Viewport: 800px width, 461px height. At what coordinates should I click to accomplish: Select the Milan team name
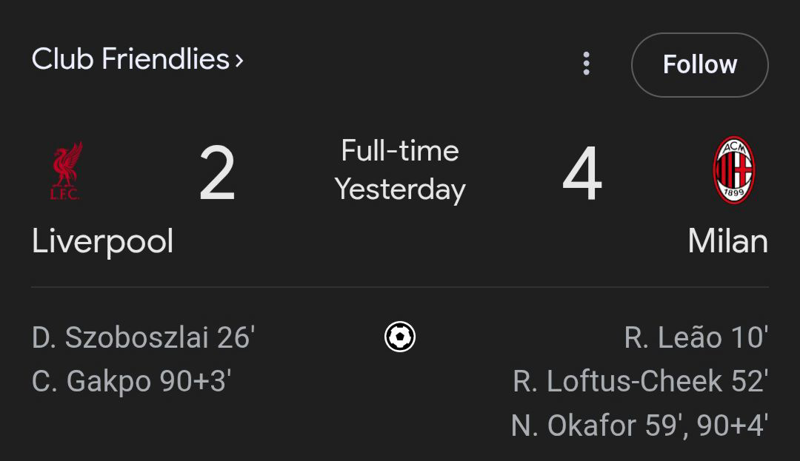pyautogui.click(x=728, y=241)
